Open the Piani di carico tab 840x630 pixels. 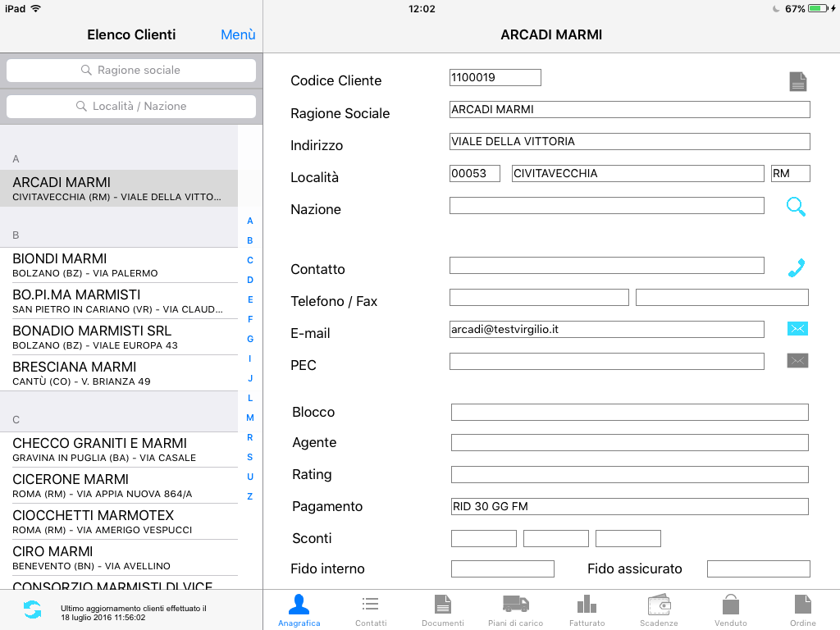(x=515, y=610)
